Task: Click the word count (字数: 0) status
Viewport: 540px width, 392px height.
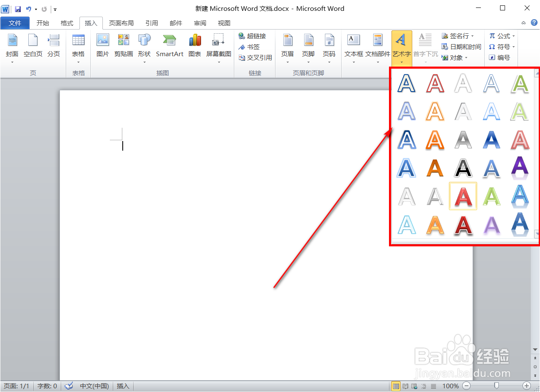Action: 47,386
